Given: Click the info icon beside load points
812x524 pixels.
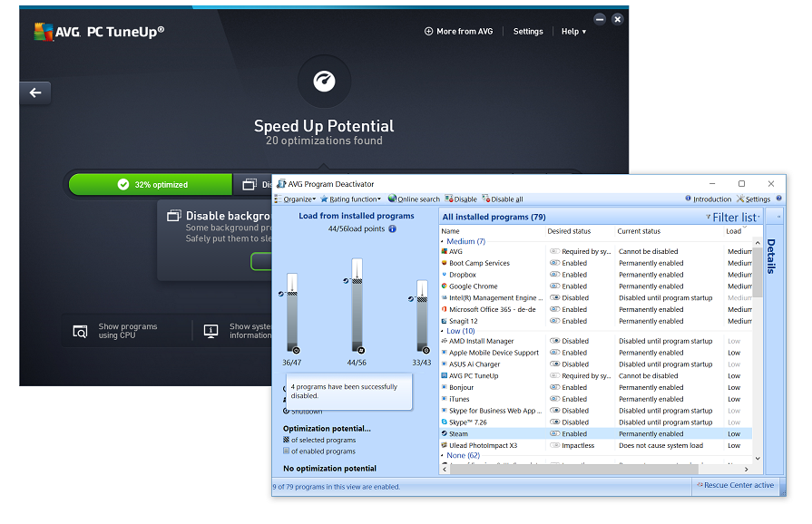Looking at the screenshot, I should click(393, 229).
